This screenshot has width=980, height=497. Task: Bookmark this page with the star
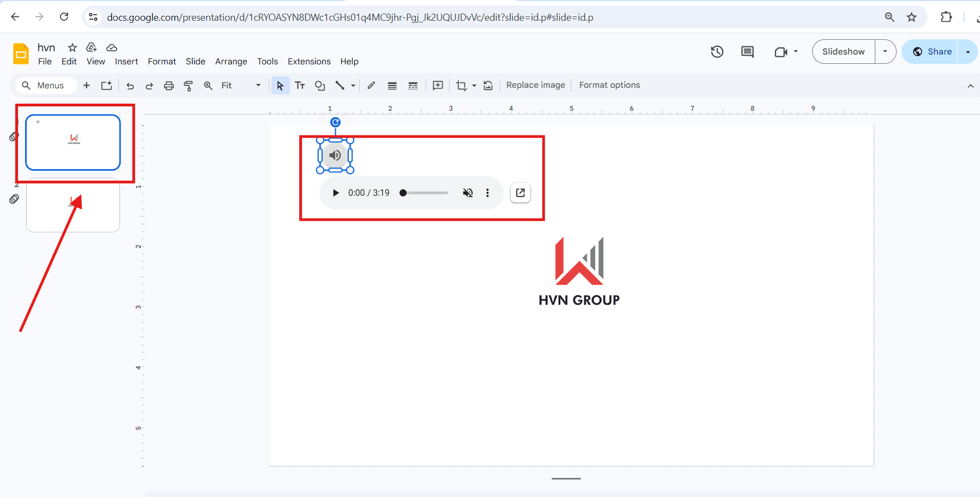tap(911, 17)
